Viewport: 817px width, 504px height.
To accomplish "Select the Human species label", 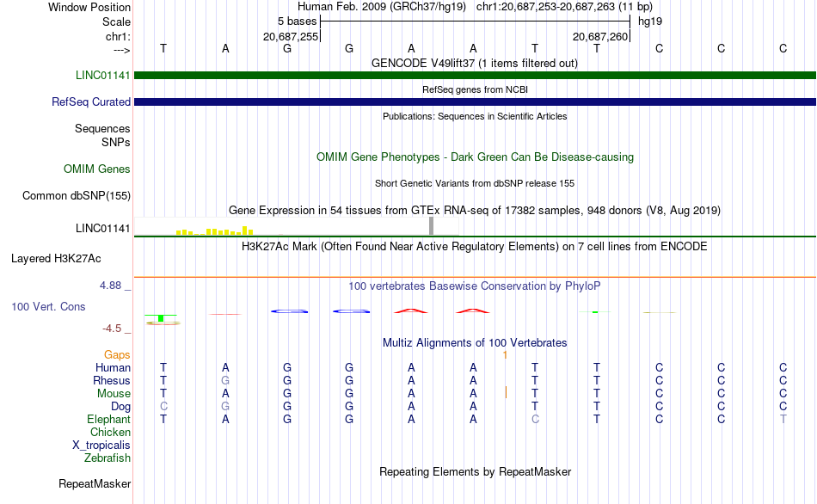I will (x=113, y=367).
